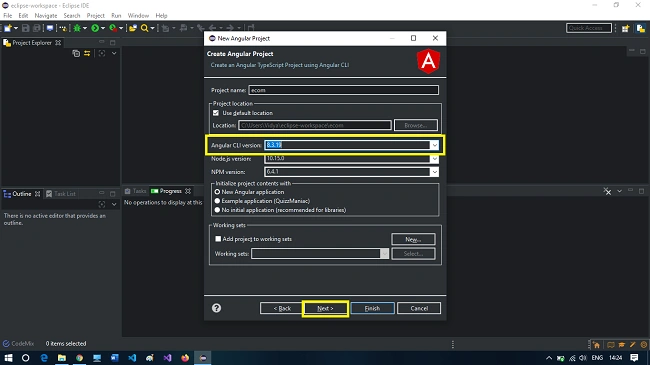The image size is (650, 365).
Task: Expand the Debug dropdown arrow
Action: click(x=85, y=28)
